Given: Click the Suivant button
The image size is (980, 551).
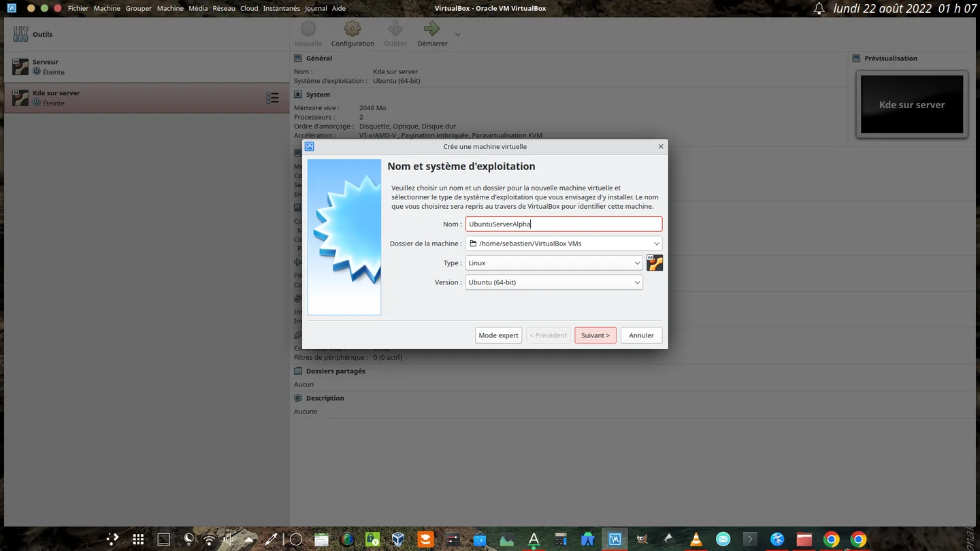Looking at the screenshot, I should pos(595,335).
